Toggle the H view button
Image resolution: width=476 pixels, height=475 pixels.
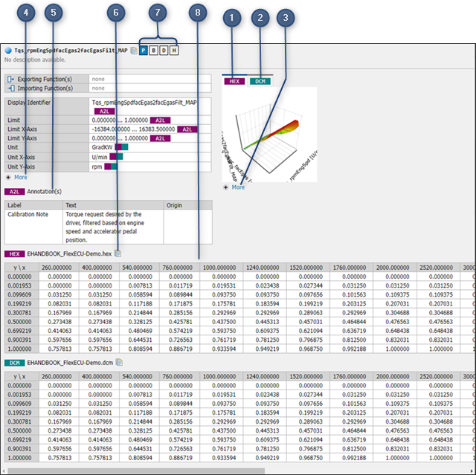pos(174,51)
